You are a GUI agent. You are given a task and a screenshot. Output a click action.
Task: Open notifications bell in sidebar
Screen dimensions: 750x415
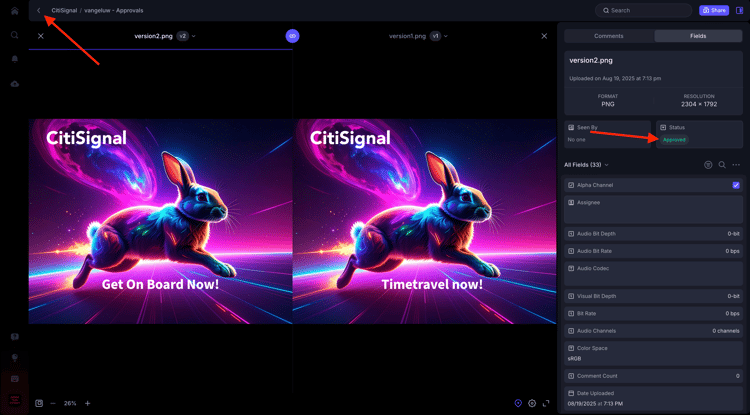15,59
